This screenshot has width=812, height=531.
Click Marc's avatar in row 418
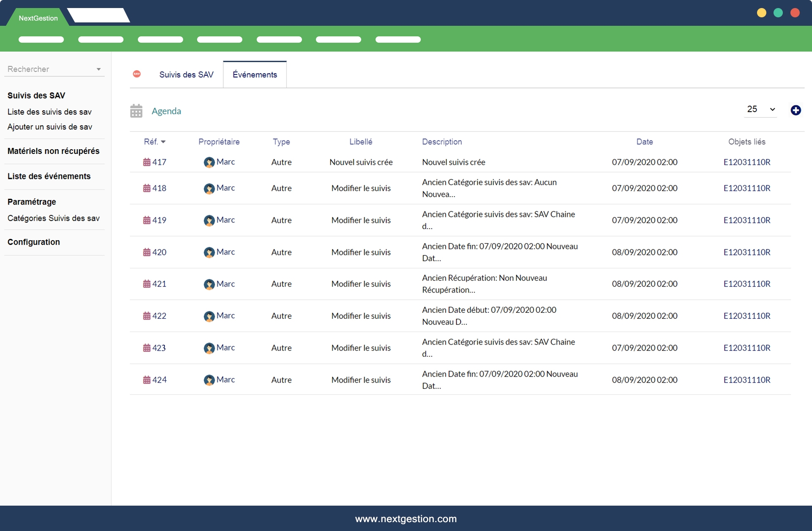point(209,188)
